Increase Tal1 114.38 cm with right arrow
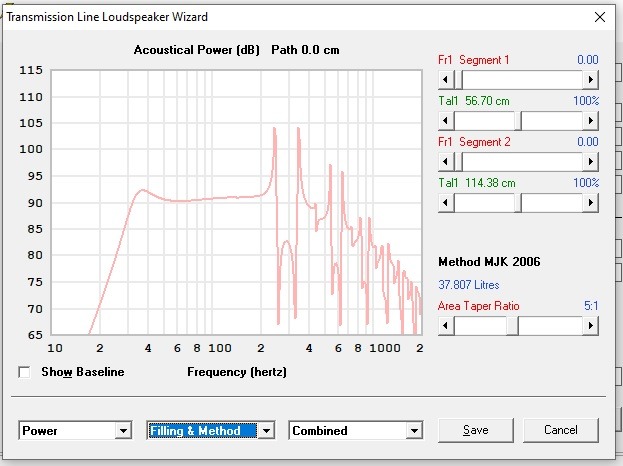 590,203
